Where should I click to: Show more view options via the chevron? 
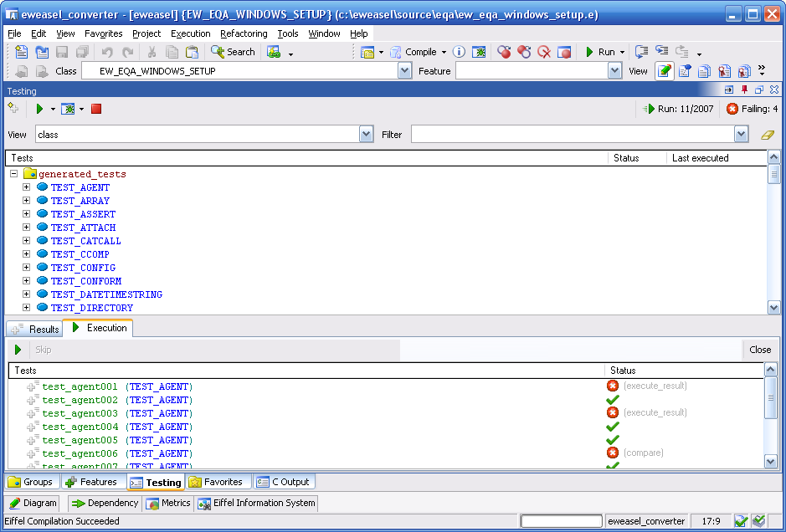pyautogui.click(x=762, y=70)
